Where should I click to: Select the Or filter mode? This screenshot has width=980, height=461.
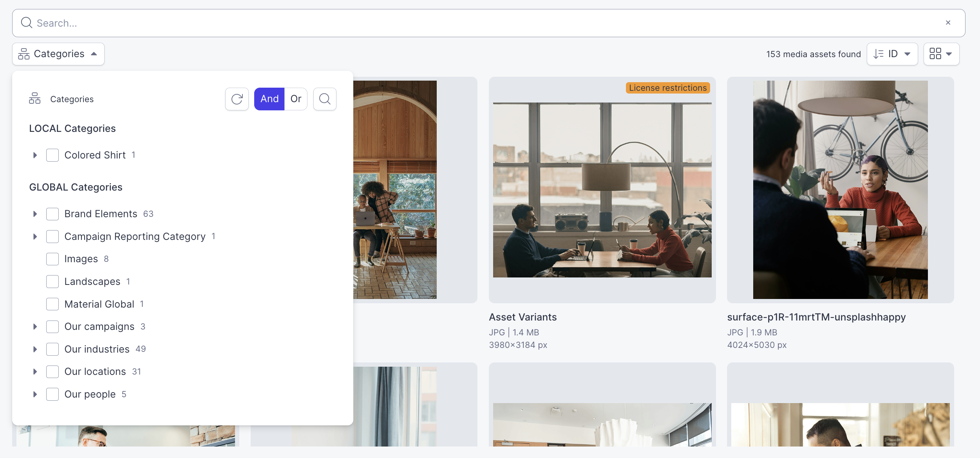click(x=296, y=99)
